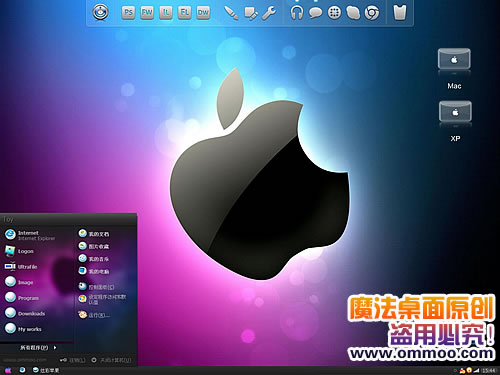The width and height of the screenshot is (500, 375).
Task: Open the XP desktop shortcut
Action: [x=455, y=121]
